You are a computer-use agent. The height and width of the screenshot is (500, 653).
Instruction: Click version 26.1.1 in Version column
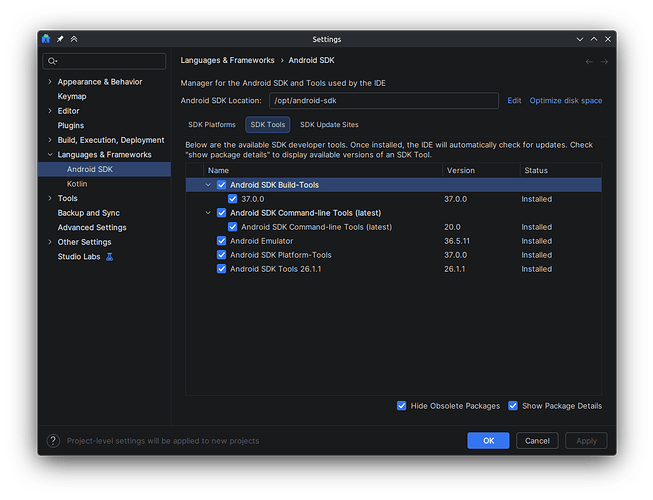click(x=454, y=269)
